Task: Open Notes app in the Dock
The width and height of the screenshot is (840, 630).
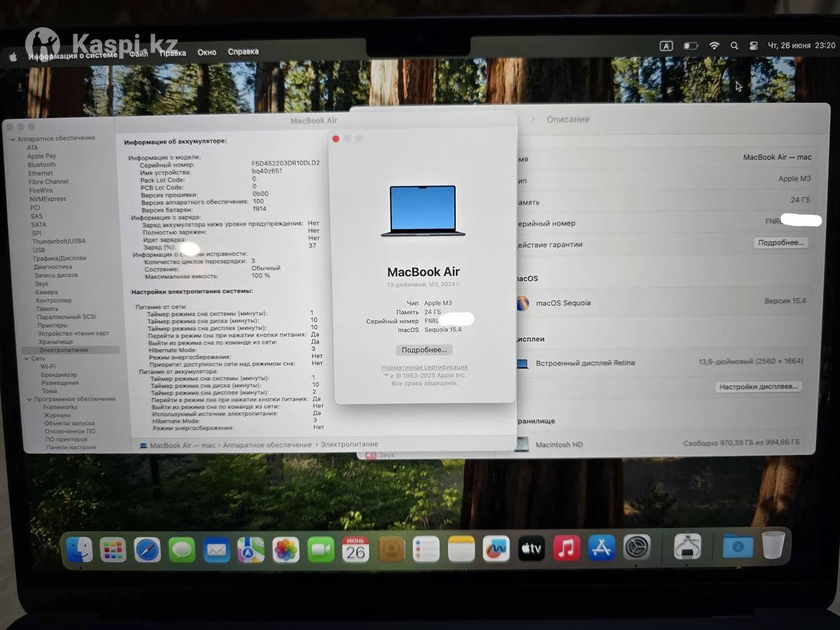Action: [x=461, y=549]
